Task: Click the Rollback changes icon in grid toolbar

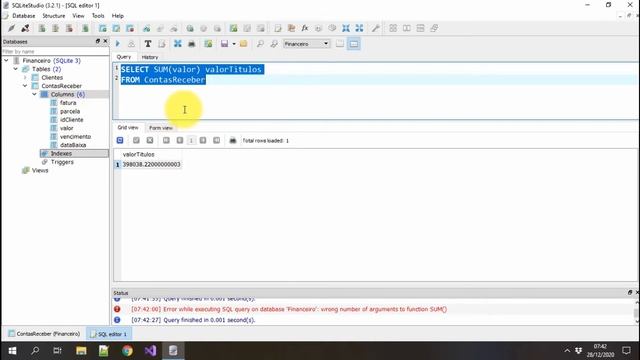Action: coord(150,140)
